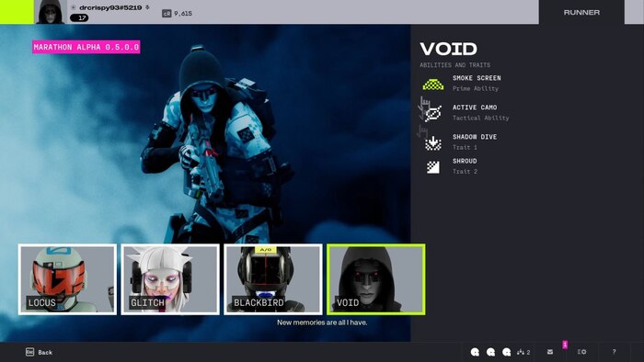Screen dimensions: 644x362
Task: Choose the Glitch runner portrait
Action: pyautogui.click(x=170, y=279)
